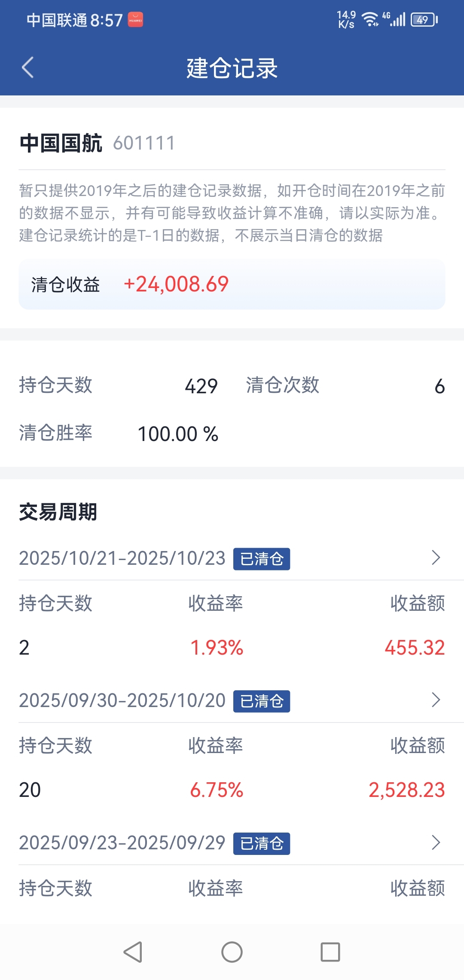464x980 pixels.
Task: Expand the 2025/09/30-2025/10/20 period chevron
Action: tap(436, 700)
